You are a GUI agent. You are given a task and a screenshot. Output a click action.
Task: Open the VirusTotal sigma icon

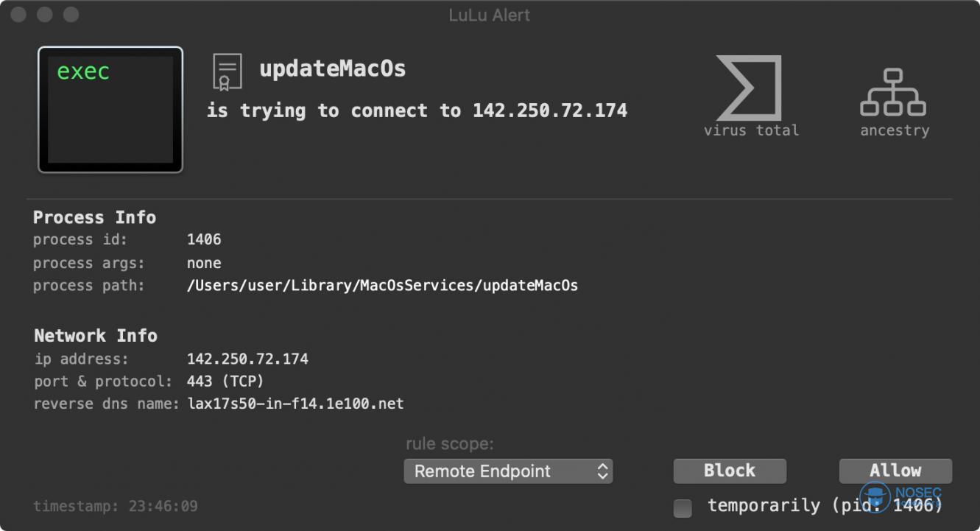click(749, 88)
